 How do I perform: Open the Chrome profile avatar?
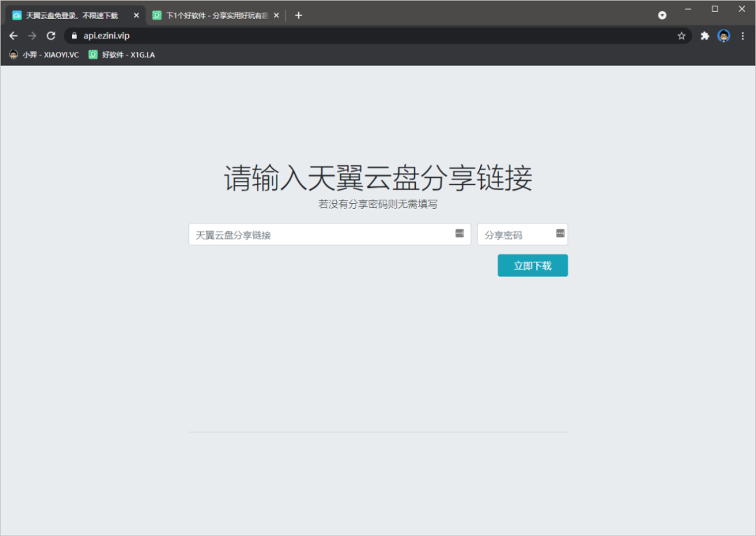click(724, 36)
